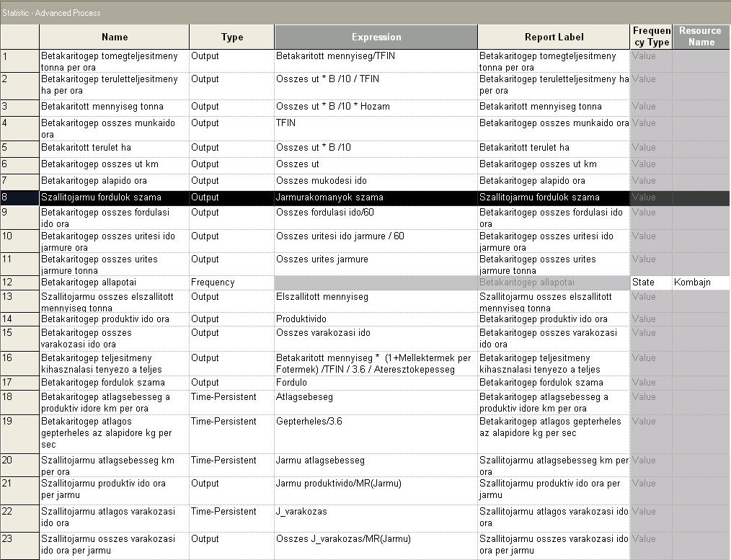Click expression 'Osszes mukodesi ido'
Screen dimensions: 731x560
point(376,182)
